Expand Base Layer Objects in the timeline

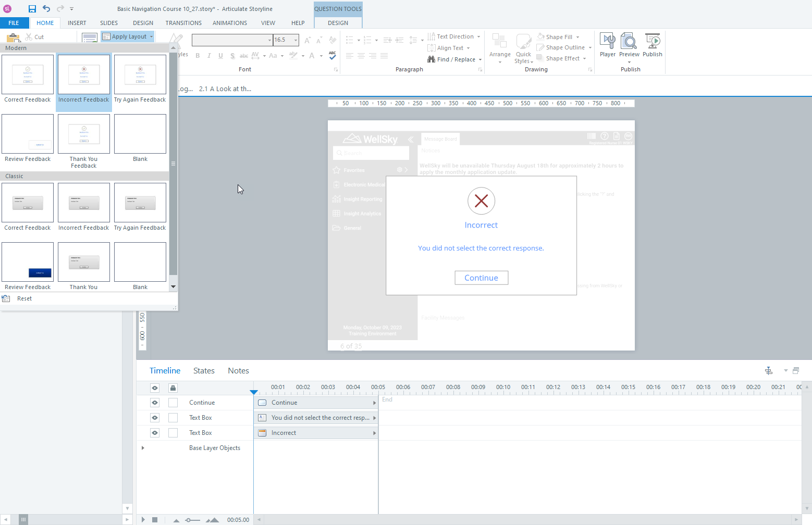tap(143, 447)
